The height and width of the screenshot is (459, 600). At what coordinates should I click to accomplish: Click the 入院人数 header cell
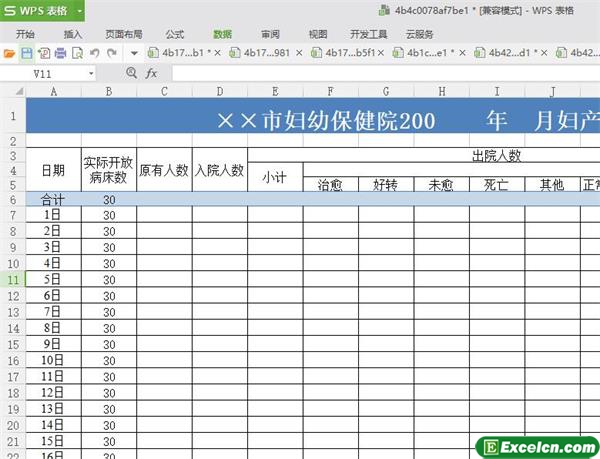[x=220, y=169]
